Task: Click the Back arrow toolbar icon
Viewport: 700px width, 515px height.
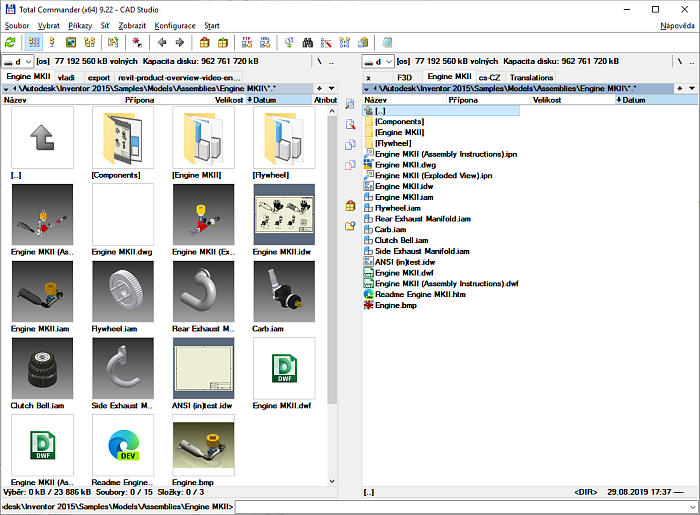Action: [162, 42]
